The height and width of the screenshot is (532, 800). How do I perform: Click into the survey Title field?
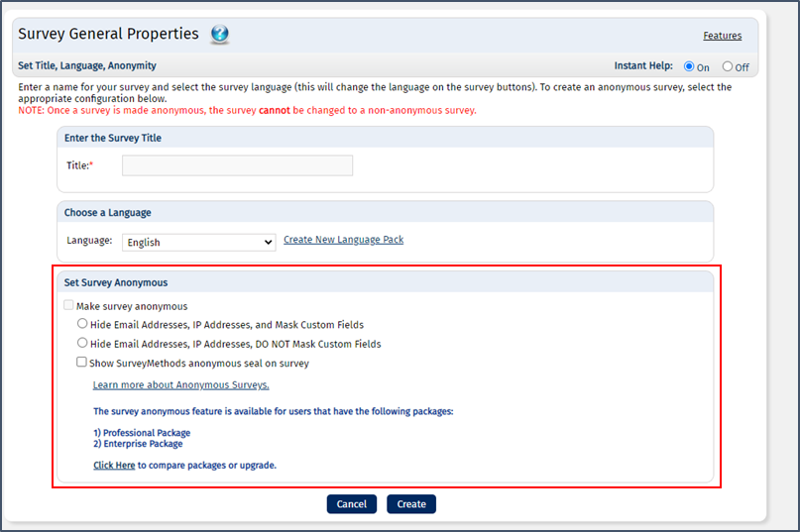pos(237,165)
